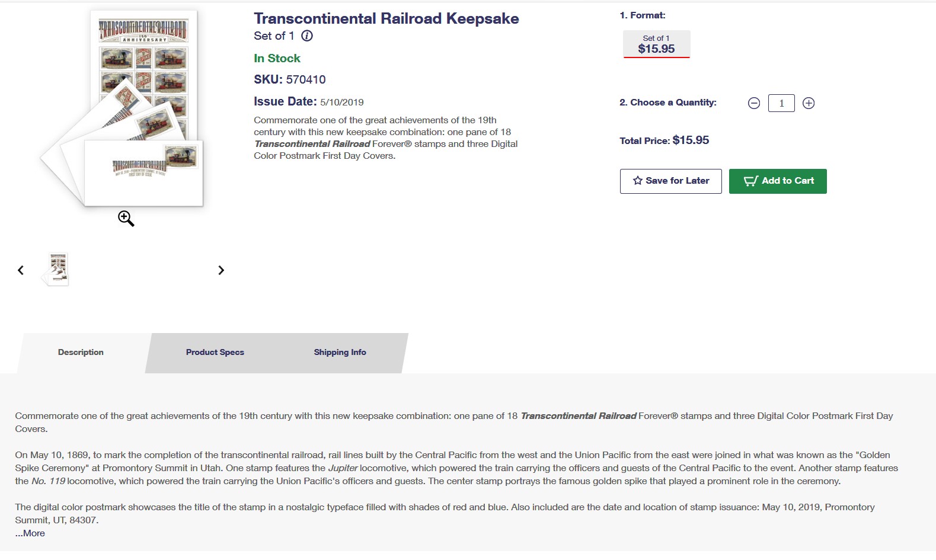Click the quantity input field
The width and height of the screenshot is (936, 560).
pyautogui.click(x=781, y=103)
